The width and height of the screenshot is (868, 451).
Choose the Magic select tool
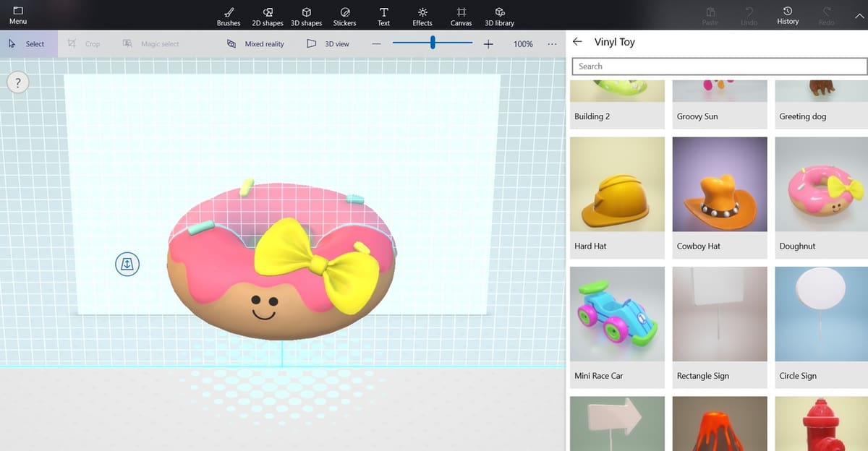coord(152,44)
